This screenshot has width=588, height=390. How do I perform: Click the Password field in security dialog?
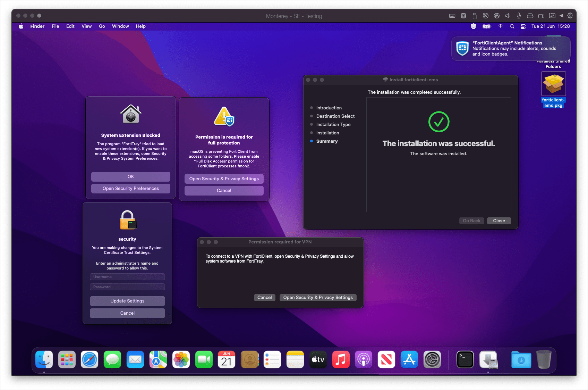pos(127,287)
